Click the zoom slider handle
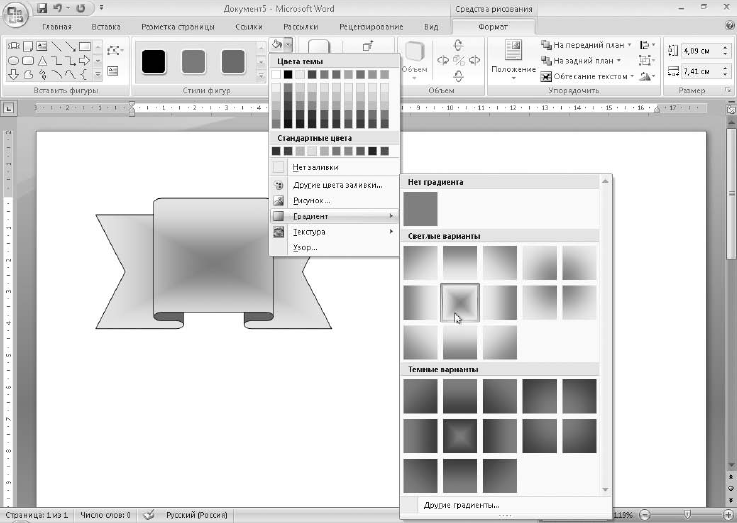The height and width of the screenshot is (523, 737). point(687,515)
